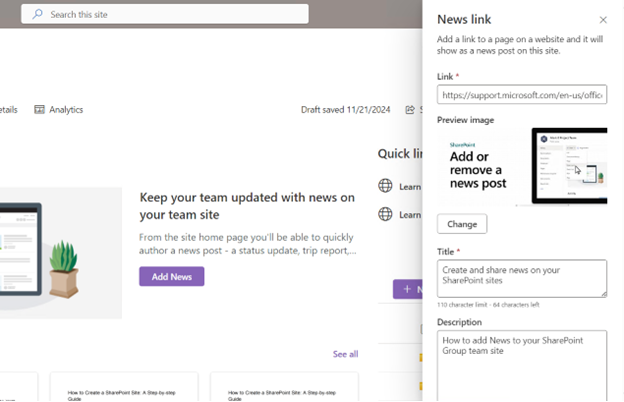The width and height of the screenshot is (624, 402).
Task: Click the Link URL input field
Action: coord(522,95)
